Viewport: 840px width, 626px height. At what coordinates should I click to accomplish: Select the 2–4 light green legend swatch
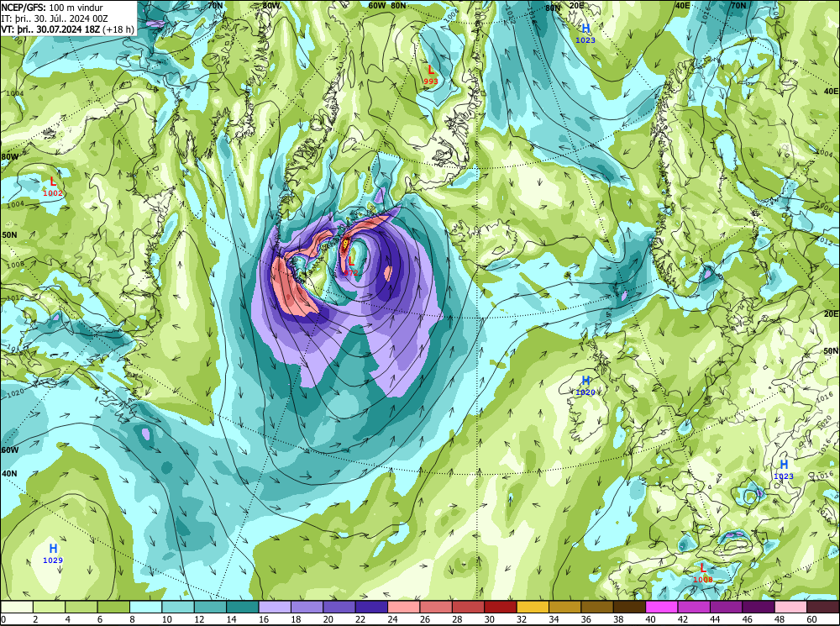point(50,607)
